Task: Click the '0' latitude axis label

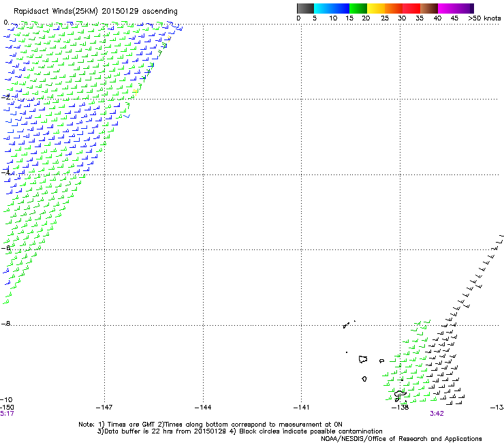Action: click(x=5, y=22)
